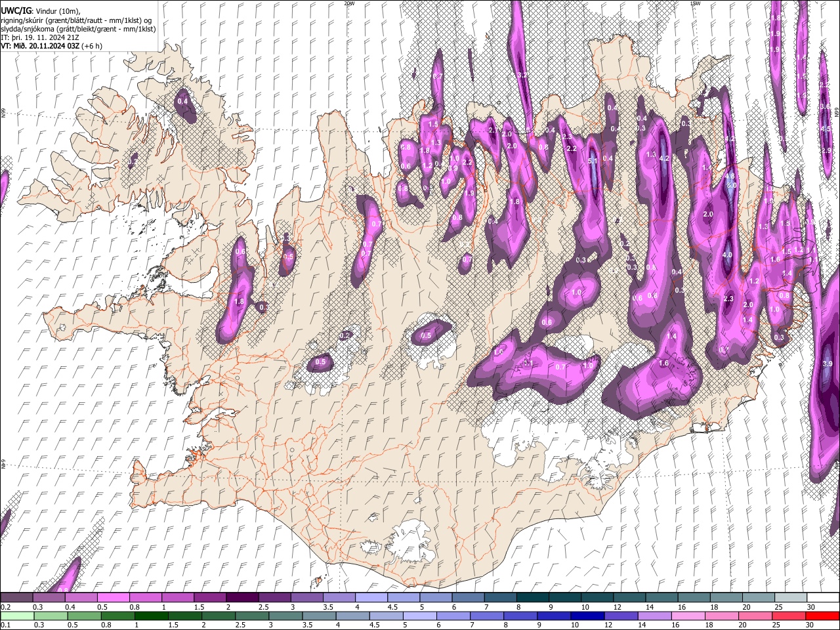Image resolution: width=840 pixels, height=630 pixels.
Task: Pick the rain legend swatch starting at 0.5
Action: click(84, 616)
